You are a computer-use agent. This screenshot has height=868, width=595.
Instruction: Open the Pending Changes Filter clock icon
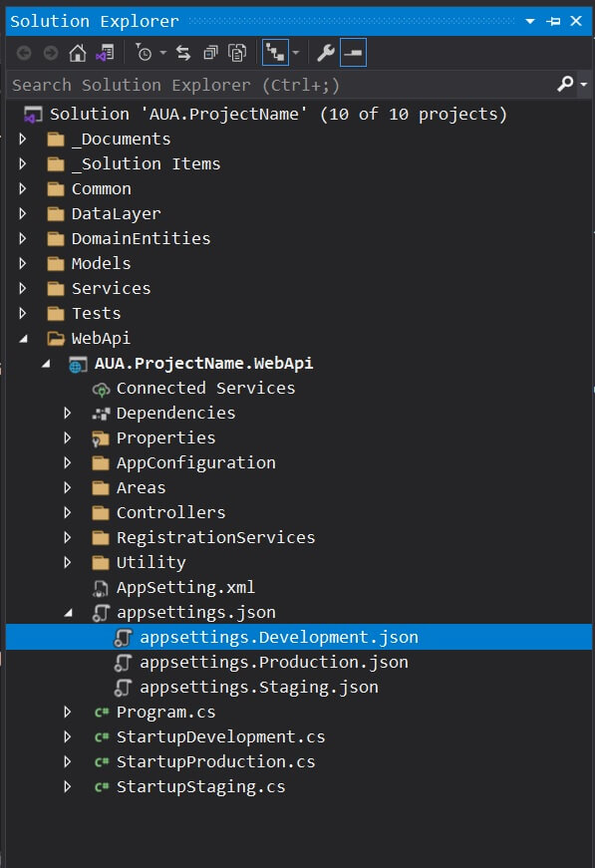point(144,53)
